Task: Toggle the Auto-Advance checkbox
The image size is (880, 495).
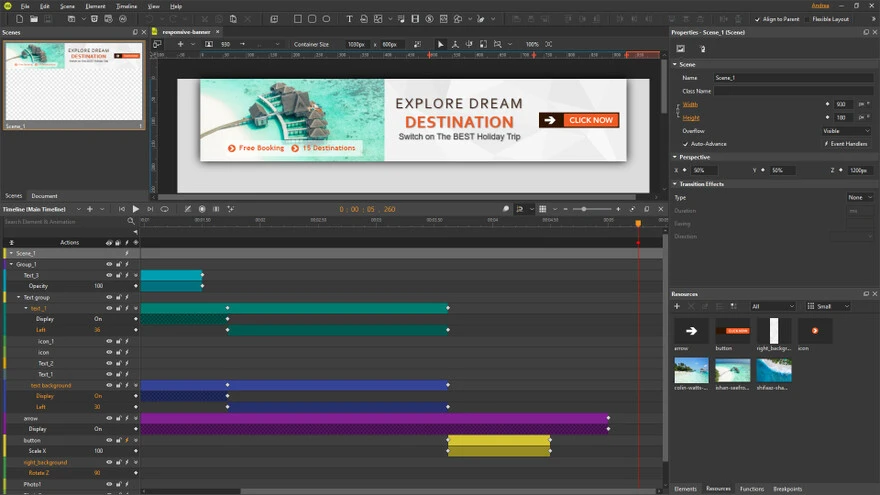Action: pyautogui.click(x=685, y=144)
